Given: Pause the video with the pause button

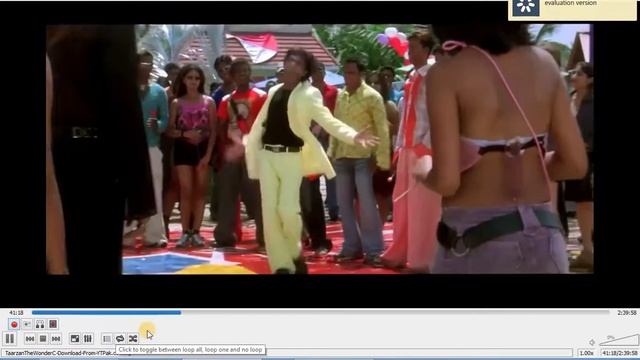Looking at the screenshot, I should [9, 338].
